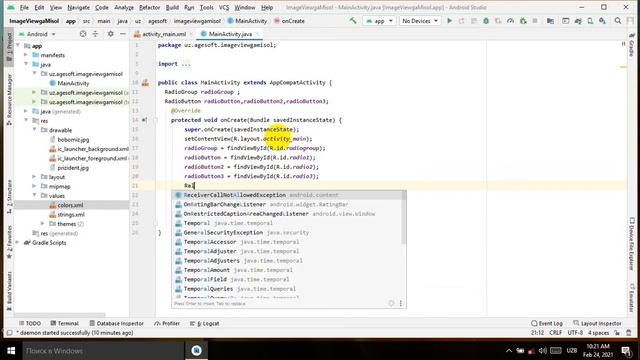Open the Resource Manager side panel

9,99
